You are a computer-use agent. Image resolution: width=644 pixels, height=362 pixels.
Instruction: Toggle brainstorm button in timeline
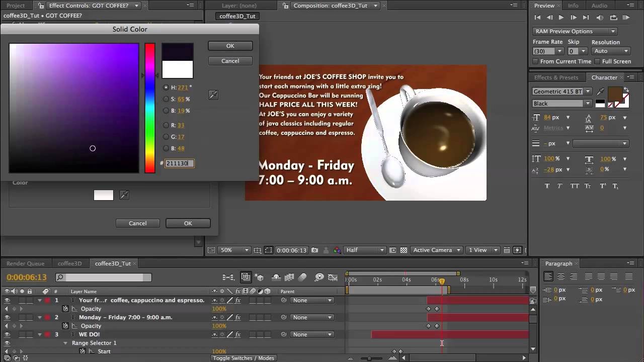pos(319,277)
